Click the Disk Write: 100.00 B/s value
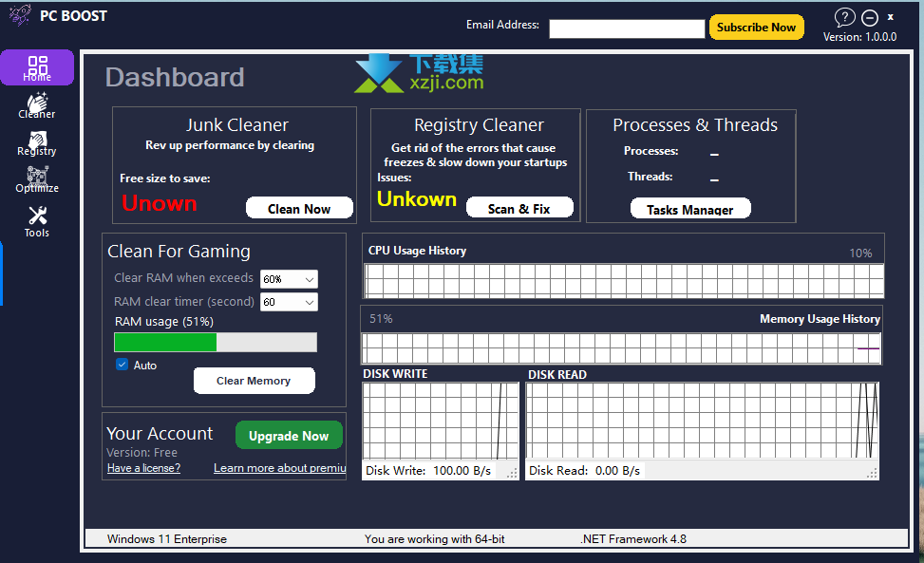924x563 pixels. 428,471
